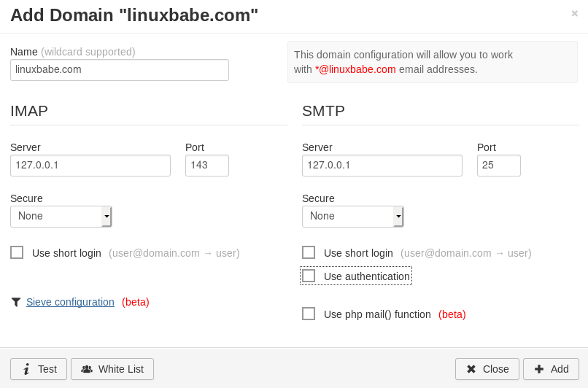Select the SMTP Server address field
588x388 pixels.
[382, 166]
